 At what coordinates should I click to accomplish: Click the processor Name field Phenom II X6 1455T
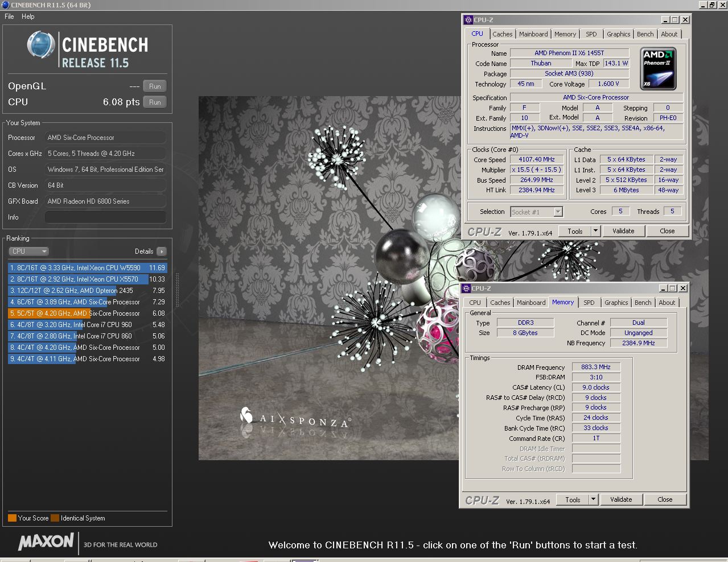[x=569, y=53]
